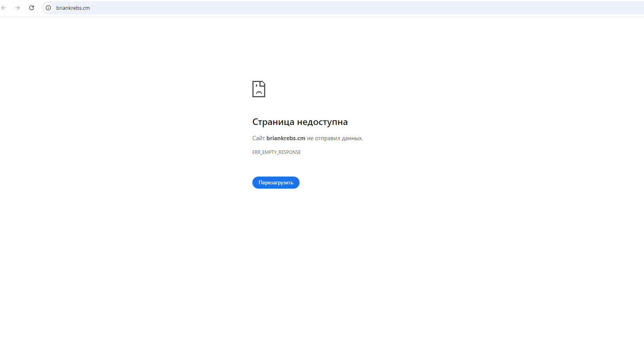Click the browser forward arrow
644x348 pixels.
18,8
